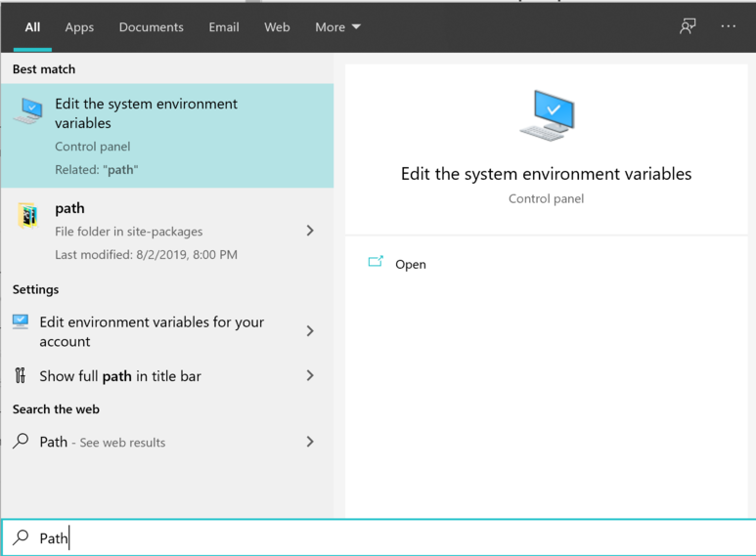Image resolution: width=756 pixels, height=556 pixels.
Task: Click into the search field containing Path
Action: coord(378,537)
